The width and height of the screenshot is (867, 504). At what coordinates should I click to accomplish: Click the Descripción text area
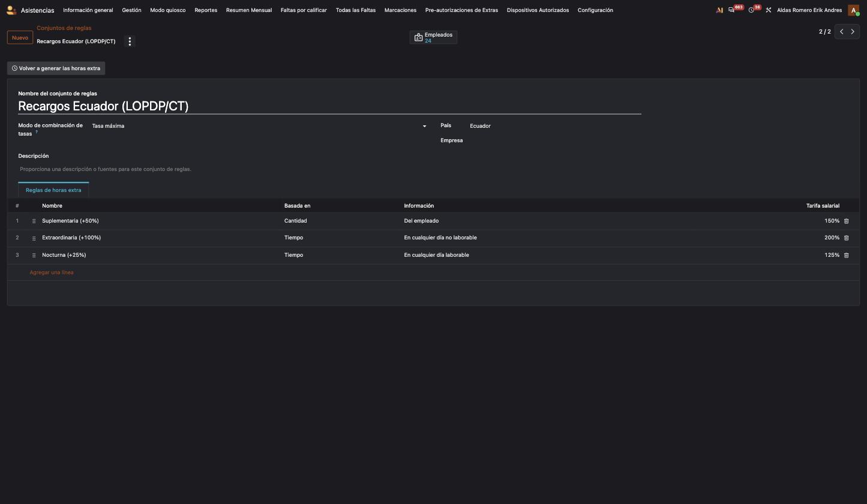pos(329,169)
